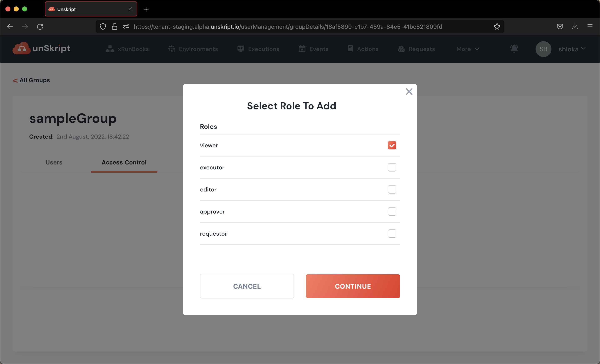600x364 pixels.
Task: Select the Unskript browser tab
Action: click(x=91, y=9)
